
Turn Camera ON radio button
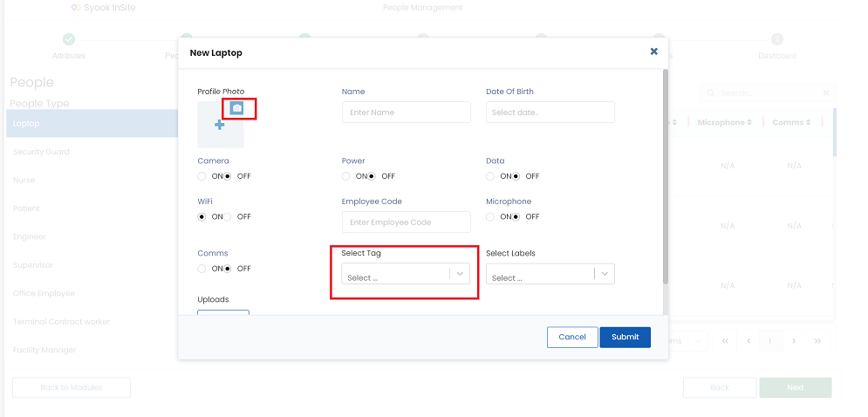coord(202,176)
